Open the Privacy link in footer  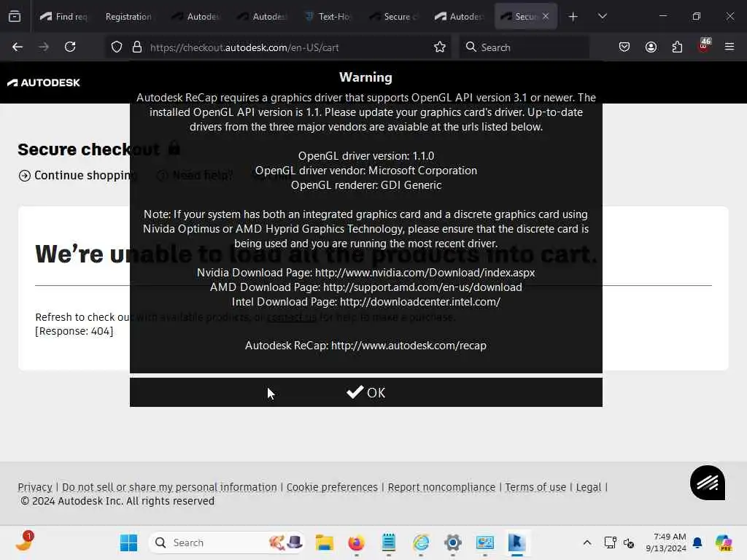point(35,487)
